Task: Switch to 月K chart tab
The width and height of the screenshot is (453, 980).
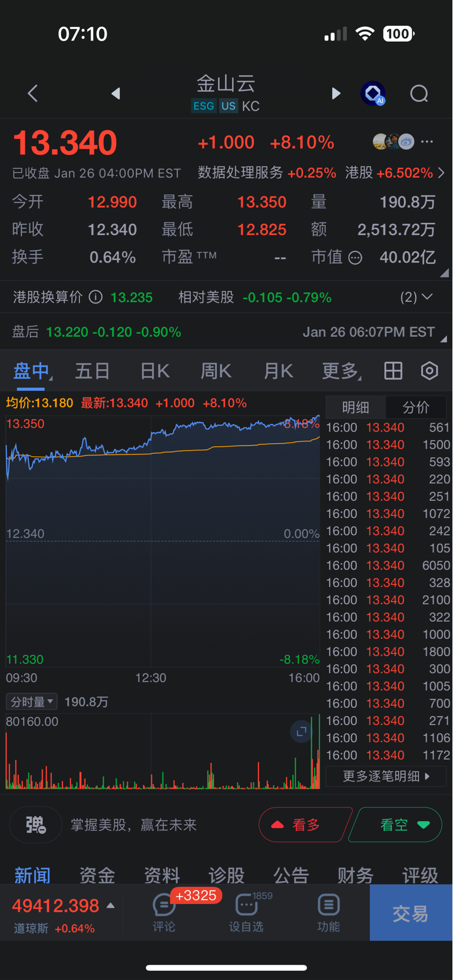Action: point(278,371)
